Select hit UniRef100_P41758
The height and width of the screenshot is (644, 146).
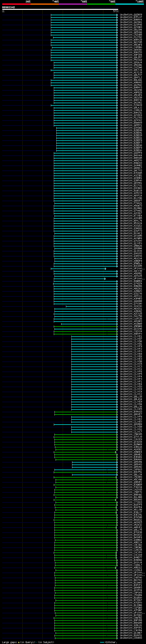pyautogui.click(x=131, y=316)
